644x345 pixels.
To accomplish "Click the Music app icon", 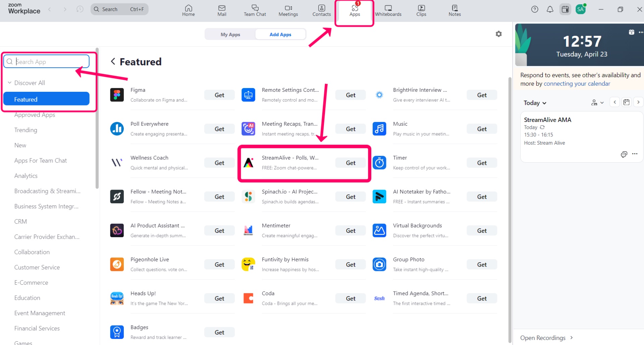I will [379, 129].
